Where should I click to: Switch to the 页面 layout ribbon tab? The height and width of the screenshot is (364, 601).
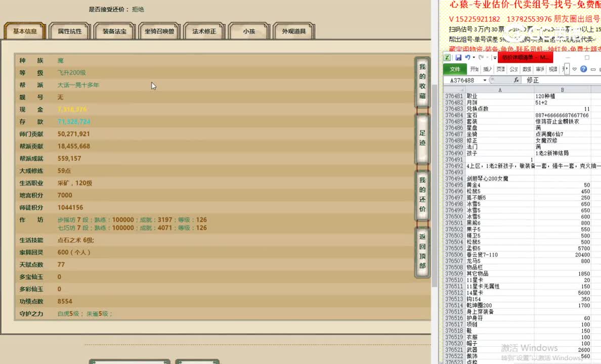point(500,69)
